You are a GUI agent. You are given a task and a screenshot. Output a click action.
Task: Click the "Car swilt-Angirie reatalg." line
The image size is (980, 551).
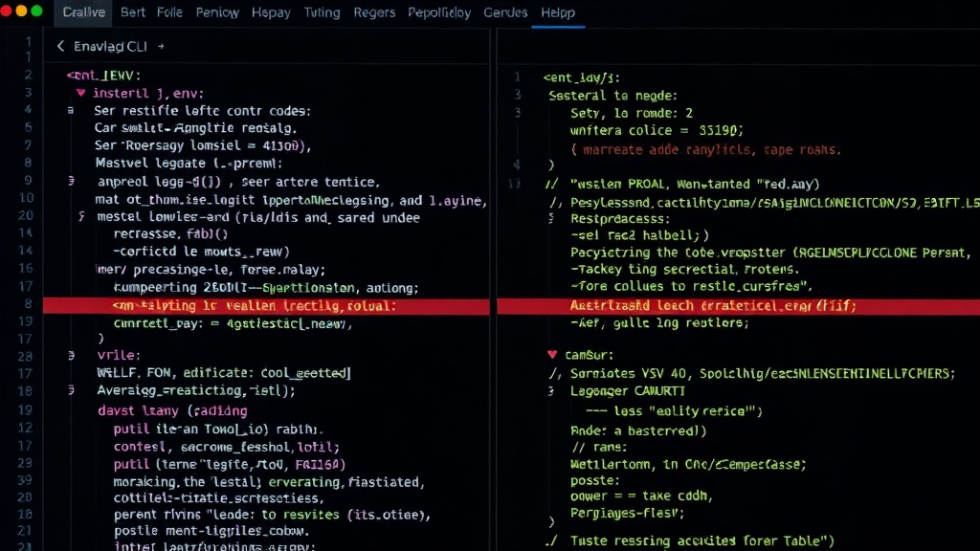click(195, 128)
